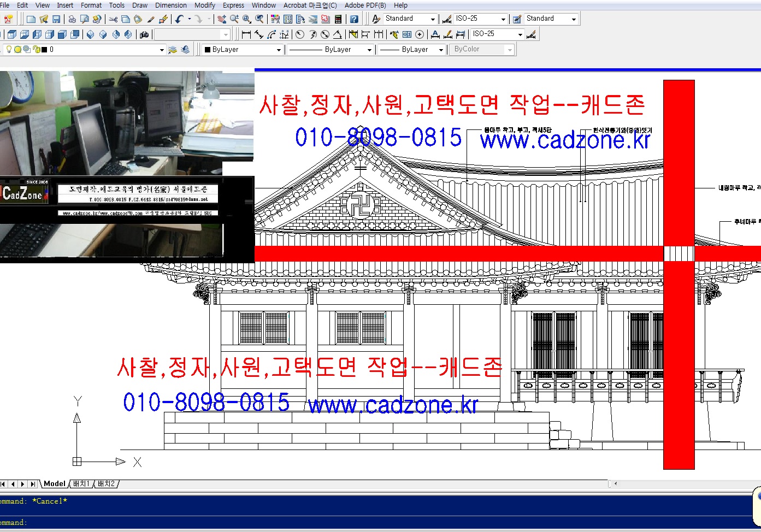The image size is (761, 532).
Task: Open a drawing file via Open icon
Action: coord(44,19)
